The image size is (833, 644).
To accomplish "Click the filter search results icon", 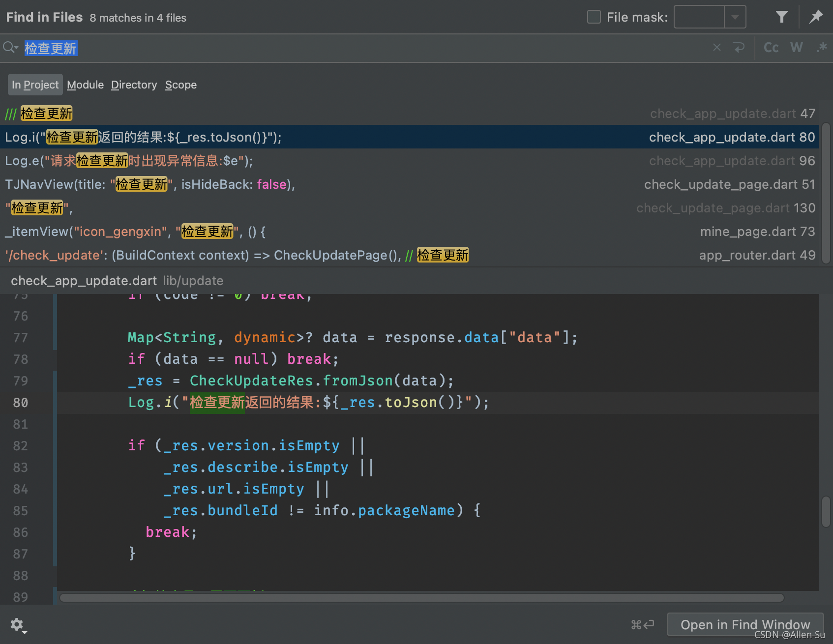I will (x=781, y=17).
